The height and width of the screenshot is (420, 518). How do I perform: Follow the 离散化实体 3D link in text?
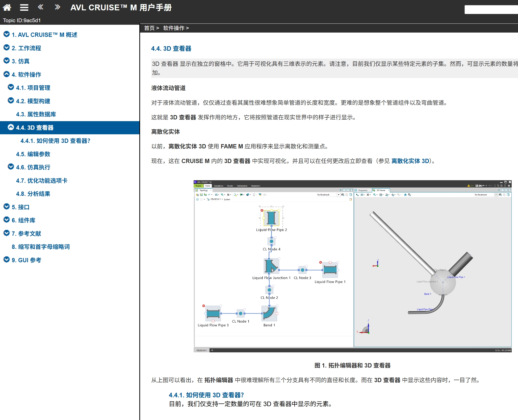click(x=410, y=161)
